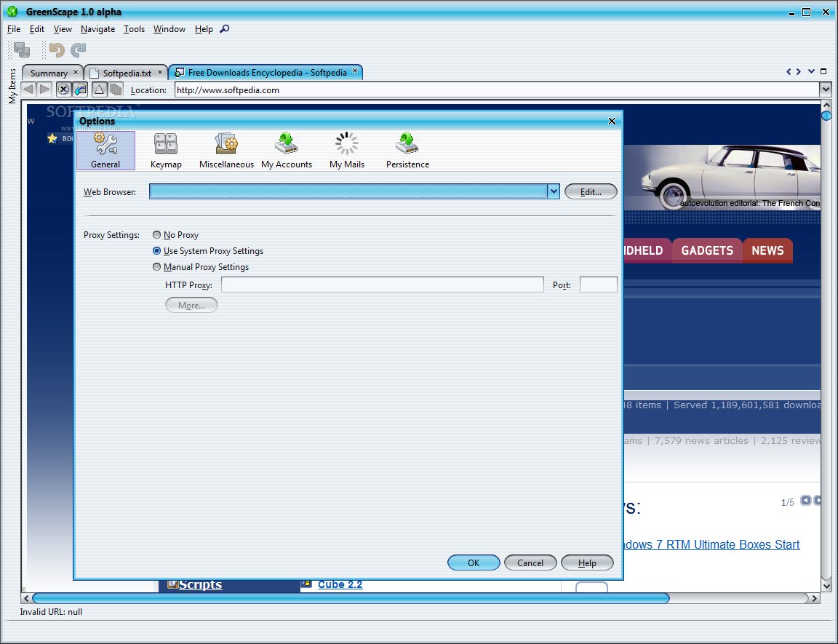Click the Redo toolbar icon
The width and height of the screenshot is (838, 644).
click(78, 49)
